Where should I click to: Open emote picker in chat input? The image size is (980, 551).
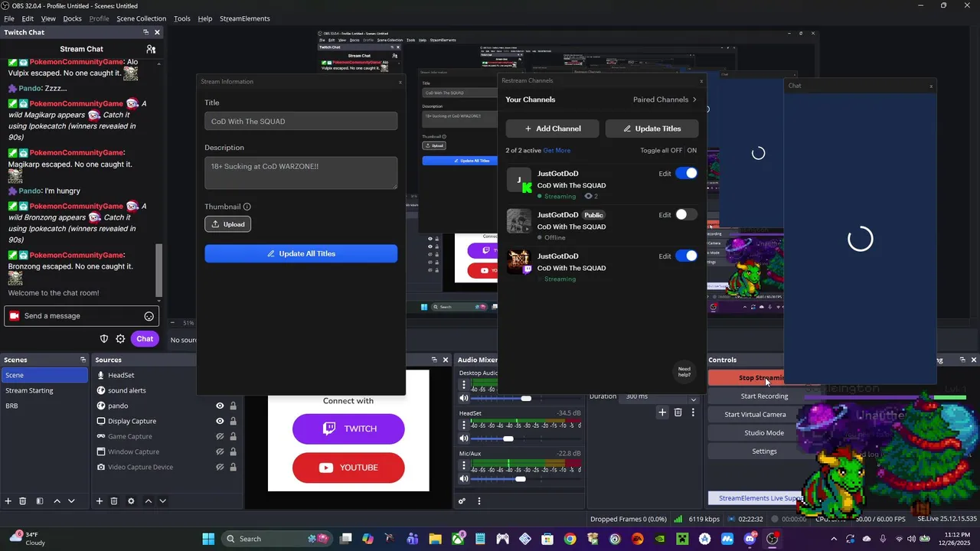[x=149, y=316]
